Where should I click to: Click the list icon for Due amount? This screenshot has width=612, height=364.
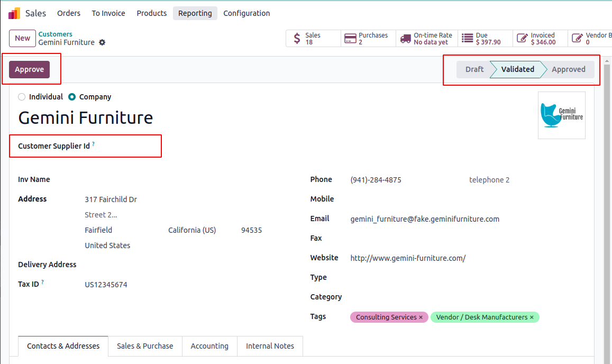pyautogui.click(x=467, y=38)
